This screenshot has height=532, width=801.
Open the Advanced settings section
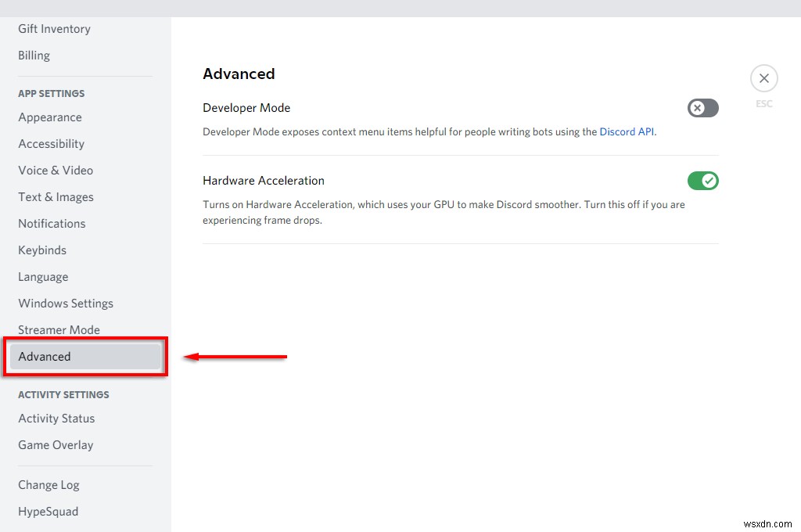[45, 357]
